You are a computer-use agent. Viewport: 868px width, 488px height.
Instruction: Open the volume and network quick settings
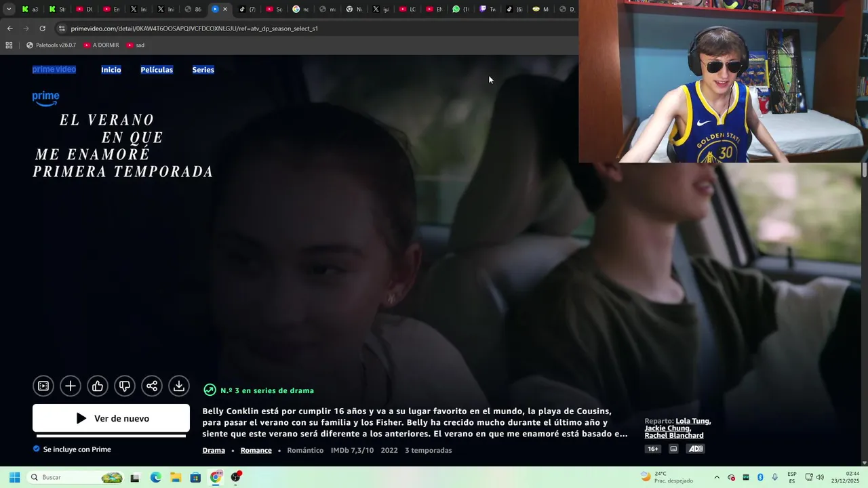point(815,477)
